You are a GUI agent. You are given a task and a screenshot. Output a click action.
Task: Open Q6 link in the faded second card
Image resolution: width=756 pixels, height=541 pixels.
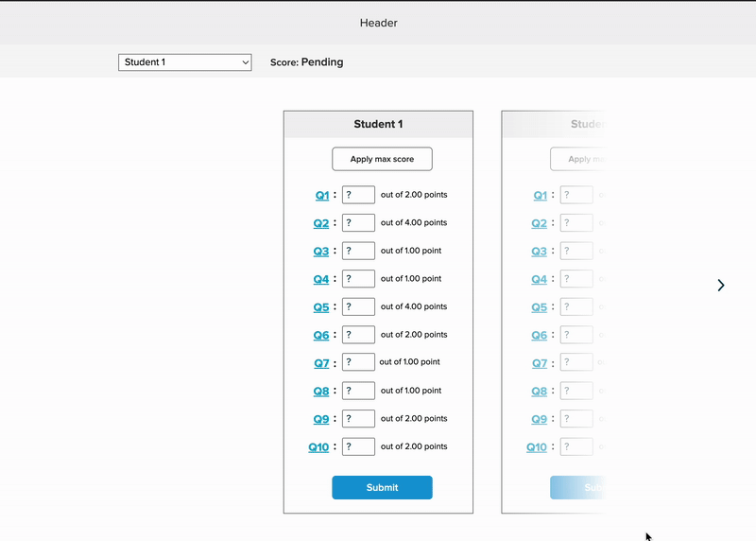coord(539,336)
